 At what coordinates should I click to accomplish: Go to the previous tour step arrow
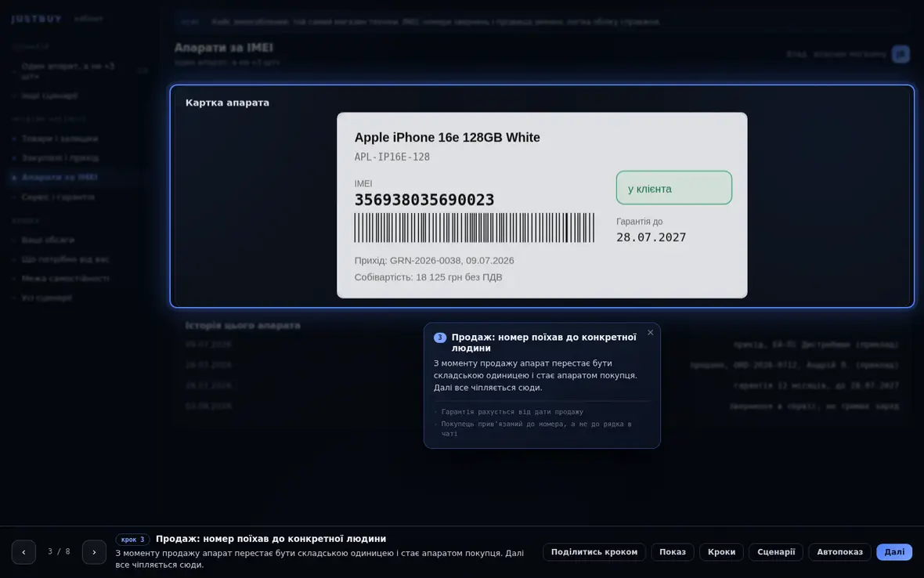23,552
